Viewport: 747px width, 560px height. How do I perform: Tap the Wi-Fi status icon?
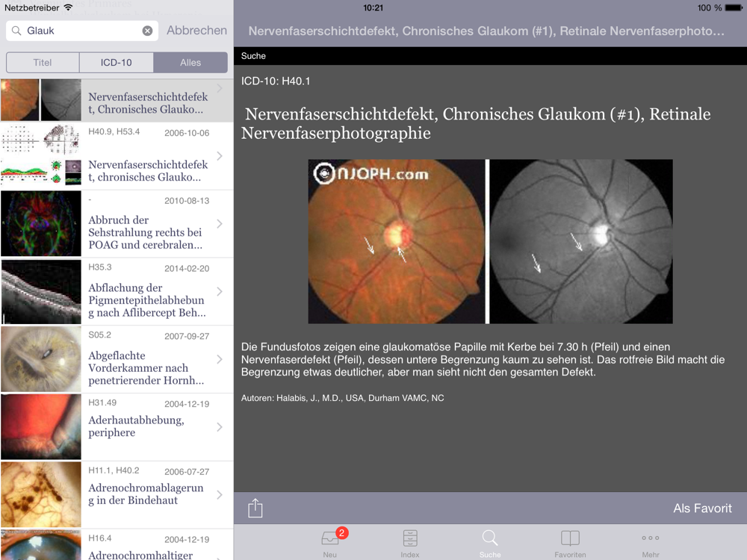[x=68, y=7]
